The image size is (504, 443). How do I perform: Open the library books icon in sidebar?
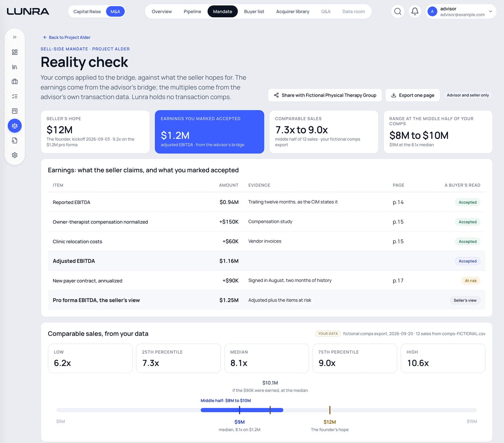15,67
